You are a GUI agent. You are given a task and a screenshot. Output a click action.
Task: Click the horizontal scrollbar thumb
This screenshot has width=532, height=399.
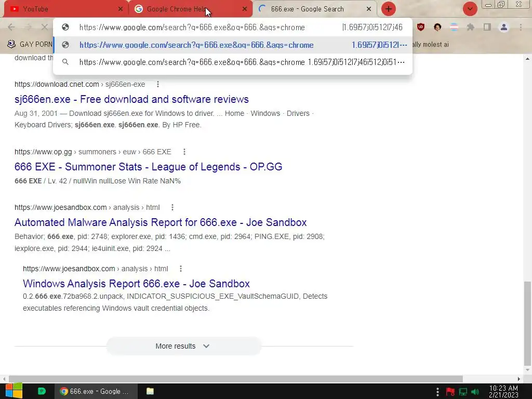tap(236, 379)
